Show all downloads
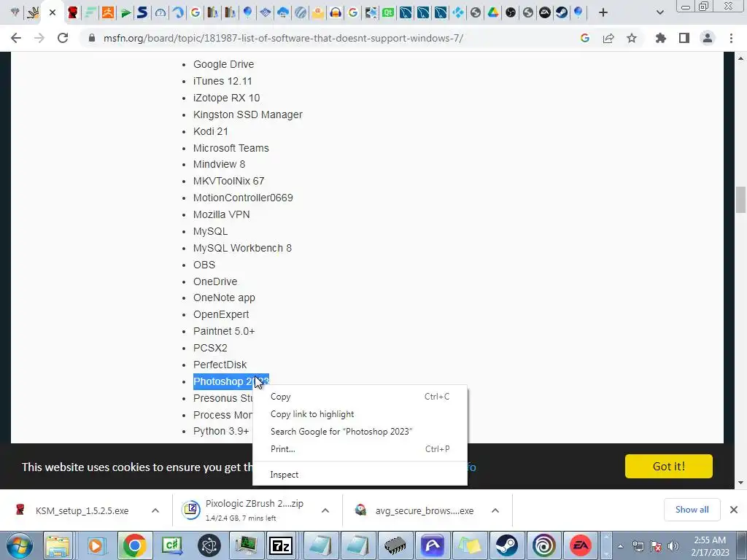 [x=692, y=510]
